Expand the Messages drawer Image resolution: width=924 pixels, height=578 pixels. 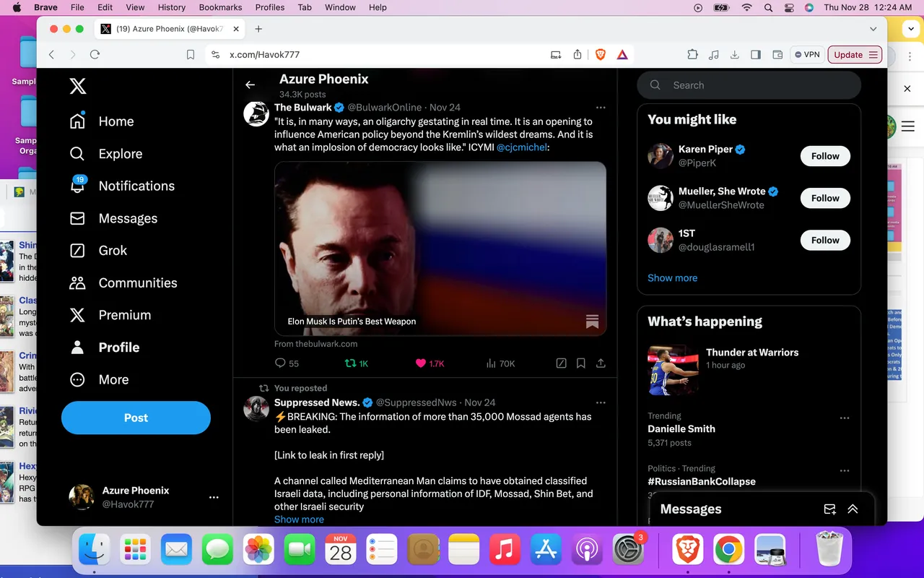point(853,509)
